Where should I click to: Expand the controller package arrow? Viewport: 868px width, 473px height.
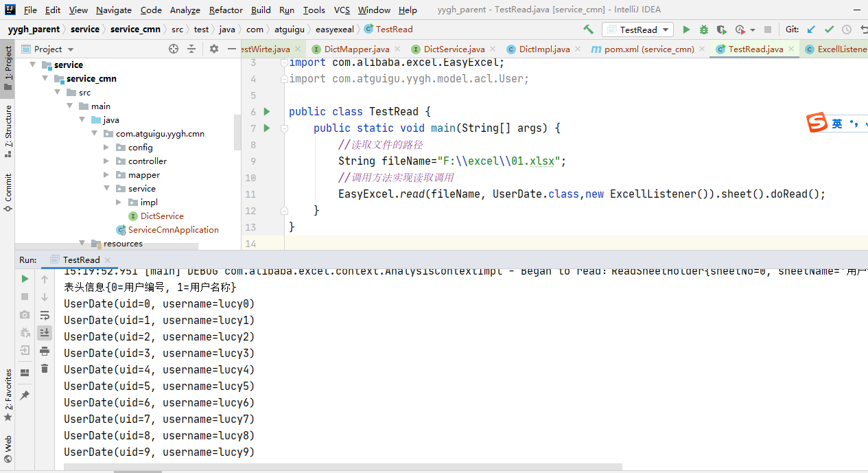[106, 161]
